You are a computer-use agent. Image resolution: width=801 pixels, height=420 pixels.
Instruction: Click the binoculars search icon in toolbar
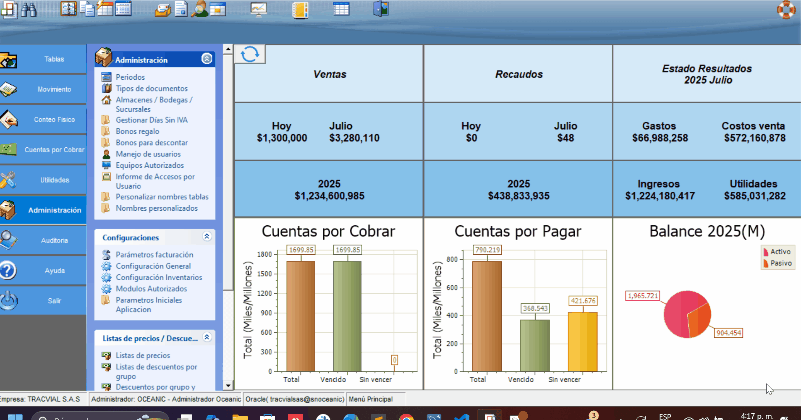[x=27, y=10]
